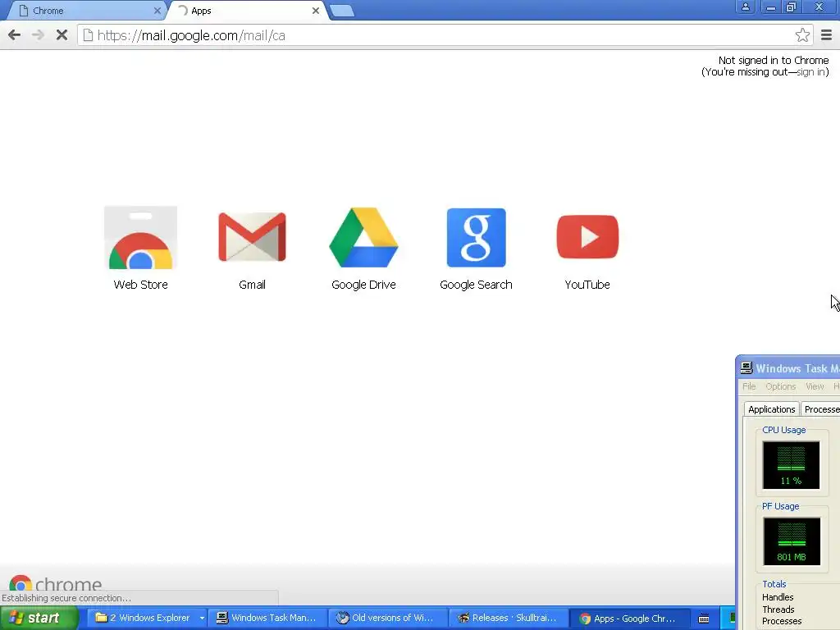840x630 pixels.
Task: Select Apps - Google Chrome taskbar button
Action: pos(629,619)
